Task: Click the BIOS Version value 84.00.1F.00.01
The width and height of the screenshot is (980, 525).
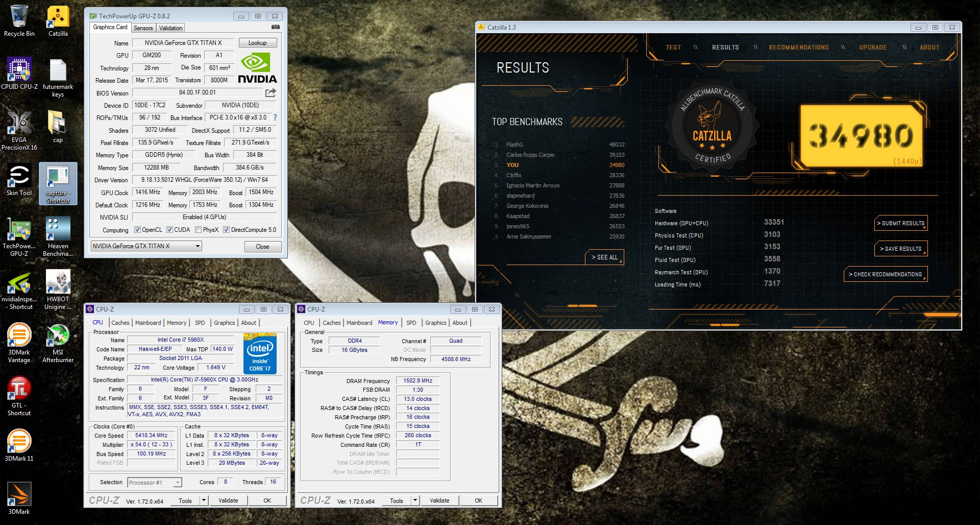Action: click(198, 92)
